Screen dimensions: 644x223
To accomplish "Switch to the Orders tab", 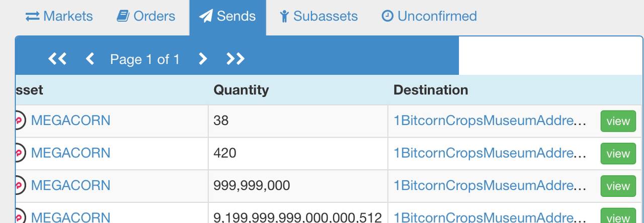I will 146,16.
